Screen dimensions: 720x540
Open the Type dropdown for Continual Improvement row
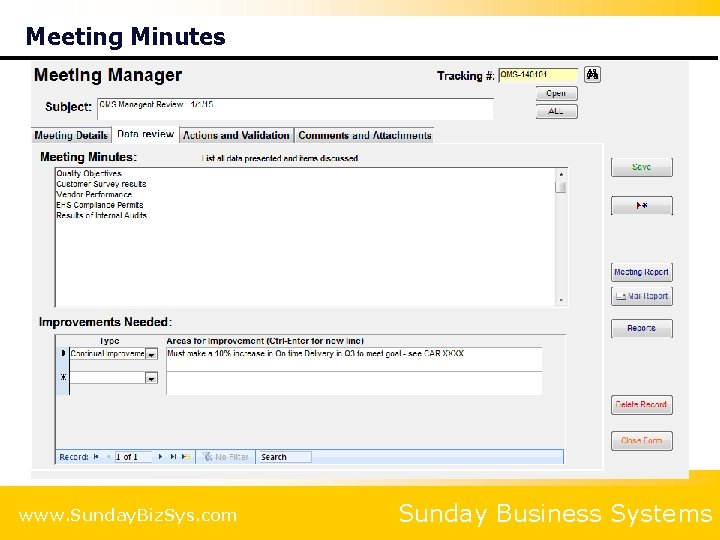(x=151, y=354)
